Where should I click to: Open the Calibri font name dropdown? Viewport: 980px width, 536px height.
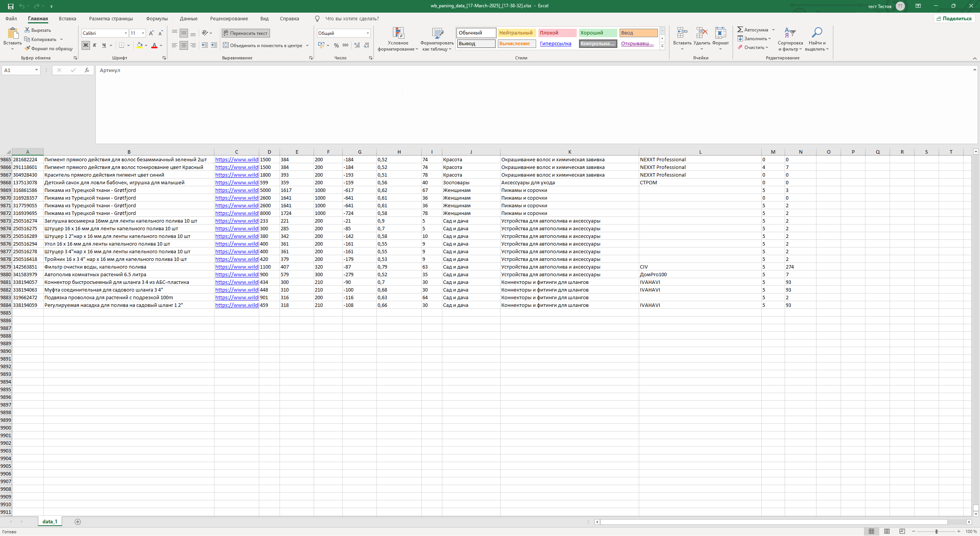(x=126, y=33)
